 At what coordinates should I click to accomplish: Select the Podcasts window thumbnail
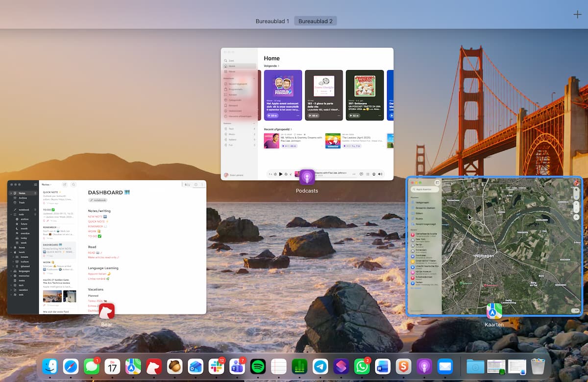tap(307, 114)
